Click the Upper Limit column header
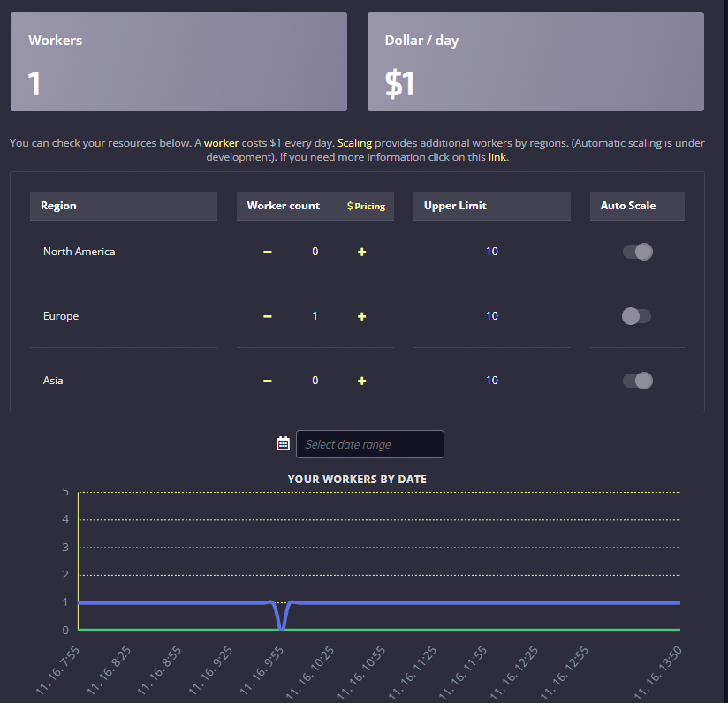Image resolution: width=728 pixels, height=703 pixels. 492,206
